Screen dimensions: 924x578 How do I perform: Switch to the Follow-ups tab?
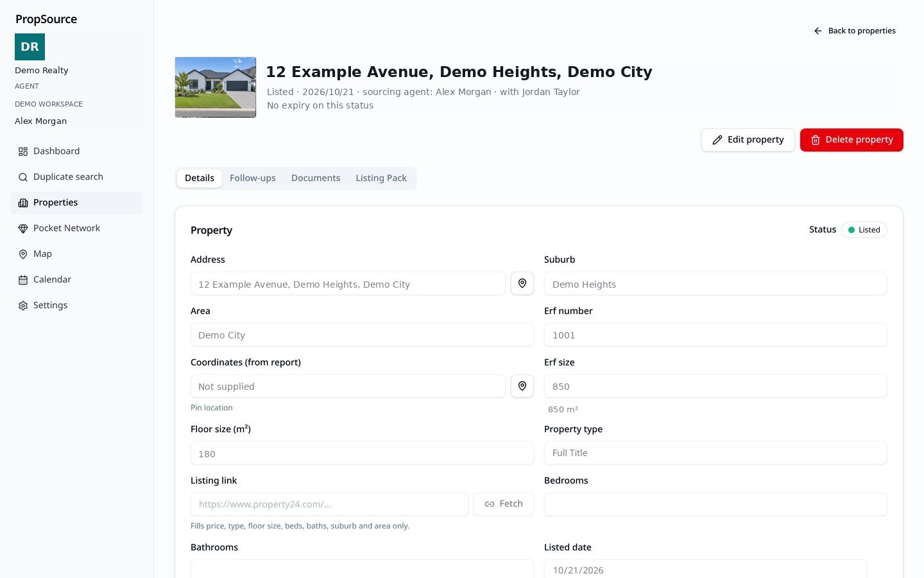[253, 179]
